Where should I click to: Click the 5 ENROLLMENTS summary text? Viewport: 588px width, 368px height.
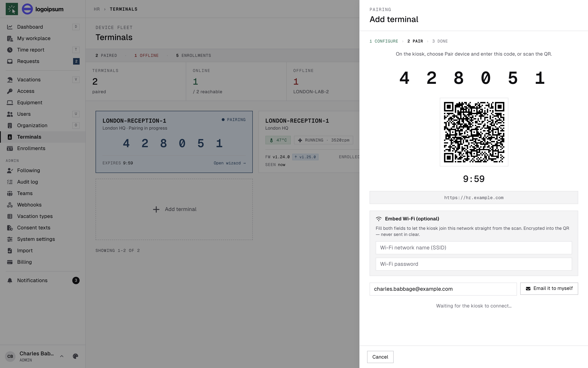tap(193, 55)
